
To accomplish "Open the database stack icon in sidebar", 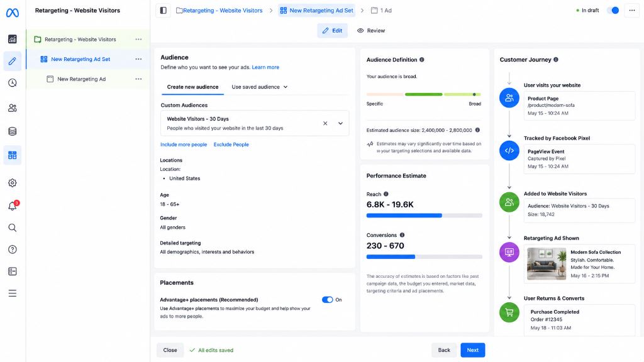I will click(x=13, y=131).
